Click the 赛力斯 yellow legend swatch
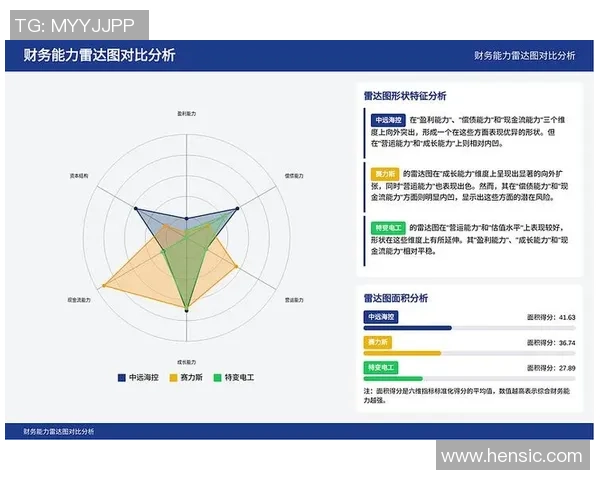Image resolution: width=600 pixels, height=480 pixels. click(x=173, y=378)
